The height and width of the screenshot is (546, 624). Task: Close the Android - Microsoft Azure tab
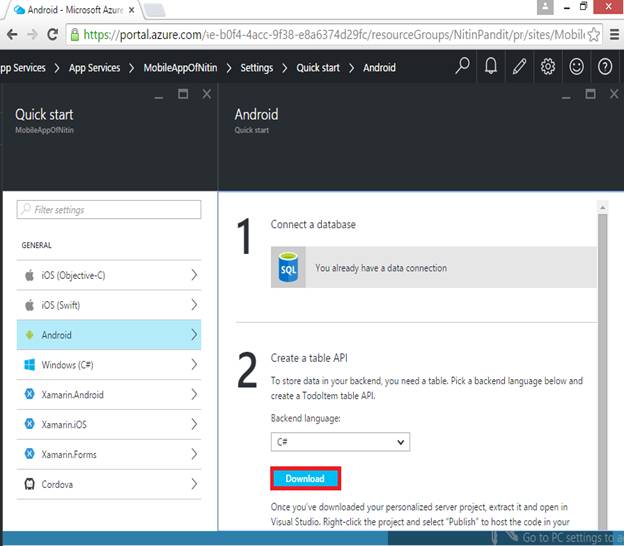pos(131,10)
